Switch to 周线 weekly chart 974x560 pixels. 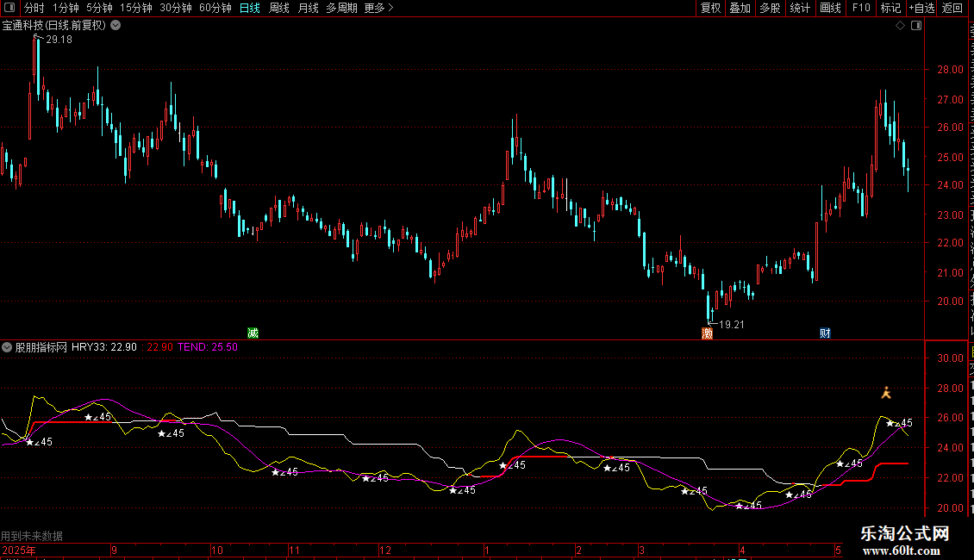pyautogui.click(x=279, y=8)
